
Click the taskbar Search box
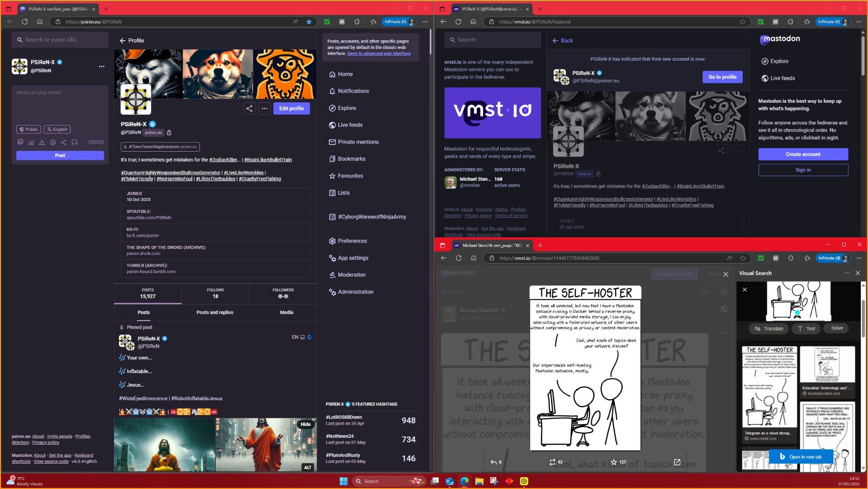point(389,481)
